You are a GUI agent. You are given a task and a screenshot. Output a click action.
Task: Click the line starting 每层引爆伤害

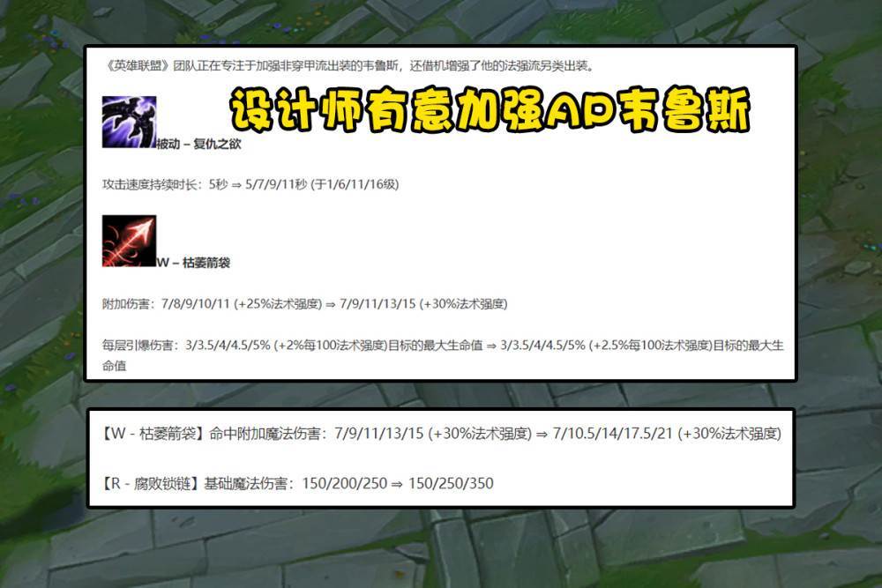pyautogui.click(x=443, y=355)
